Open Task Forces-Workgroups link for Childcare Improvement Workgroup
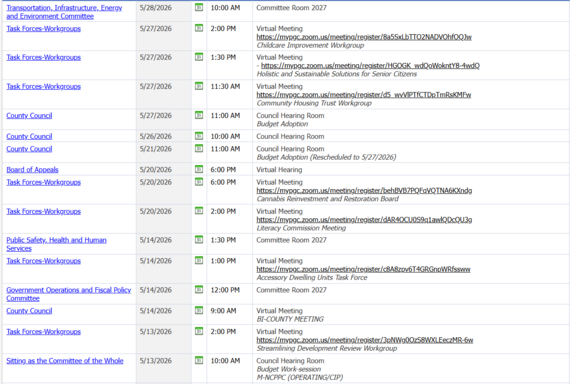 (x=44, y=29)
